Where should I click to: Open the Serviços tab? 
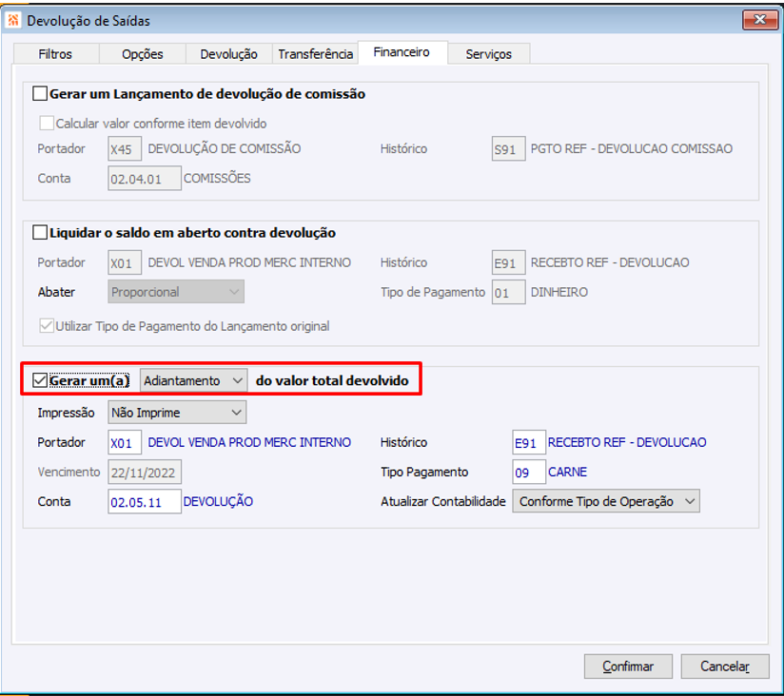[488, 54]
